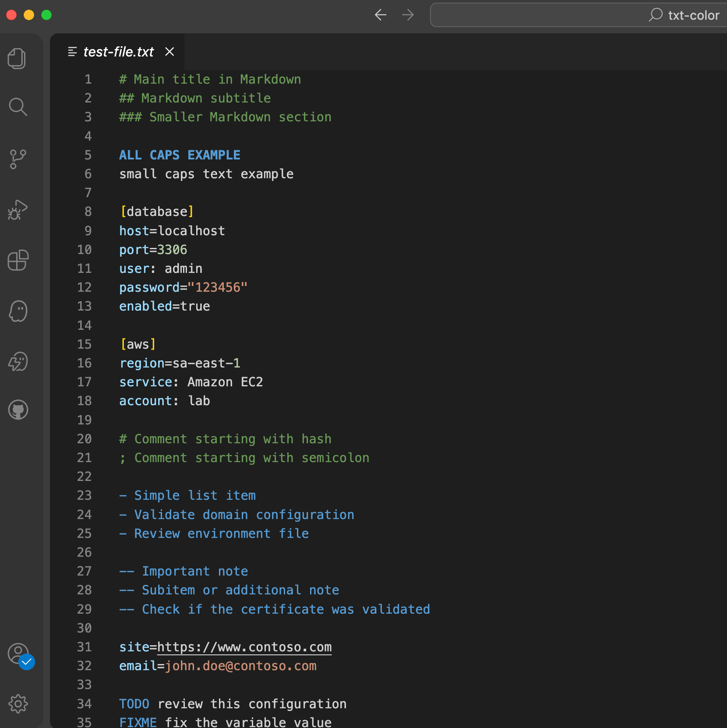This screenshot has height=728, width=727.
Task: Click the 'enabled=true' line
Action: tap(164, 306)
